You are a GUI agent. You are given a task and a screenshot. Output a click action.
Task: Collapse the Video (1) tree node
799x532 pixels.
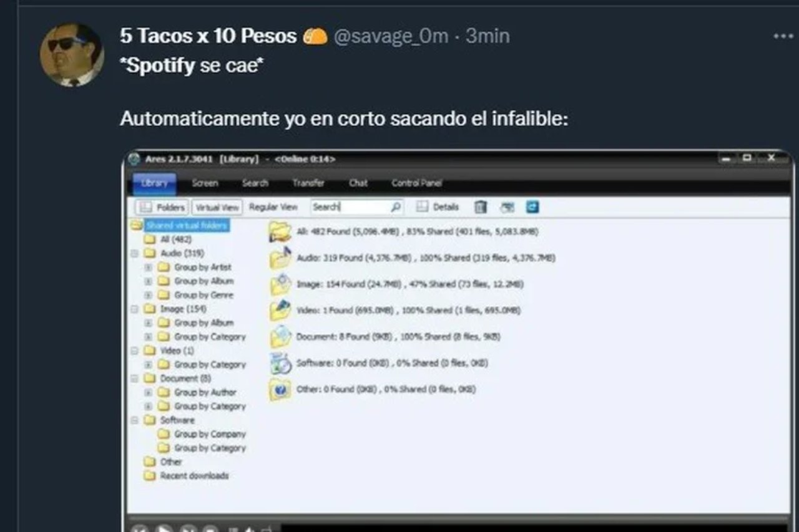134,351
